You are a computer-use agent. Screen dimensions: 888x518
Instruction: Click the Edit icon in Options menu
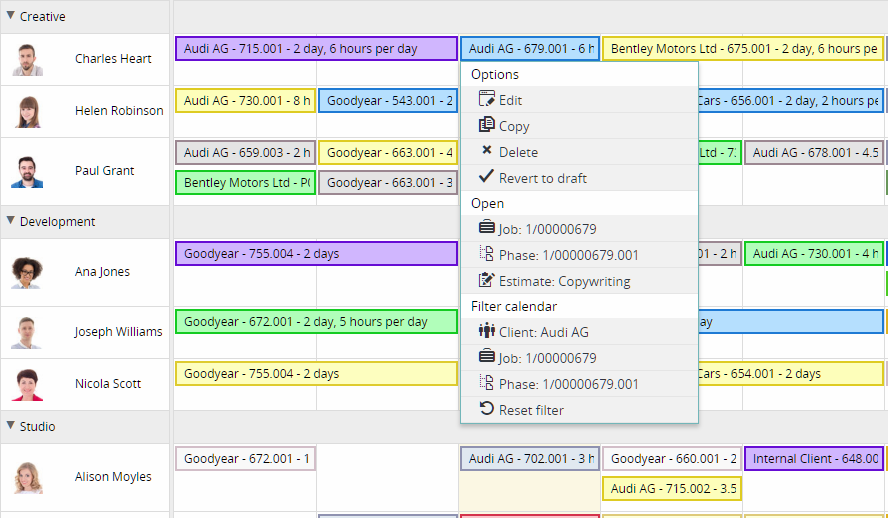pos(486,99)
